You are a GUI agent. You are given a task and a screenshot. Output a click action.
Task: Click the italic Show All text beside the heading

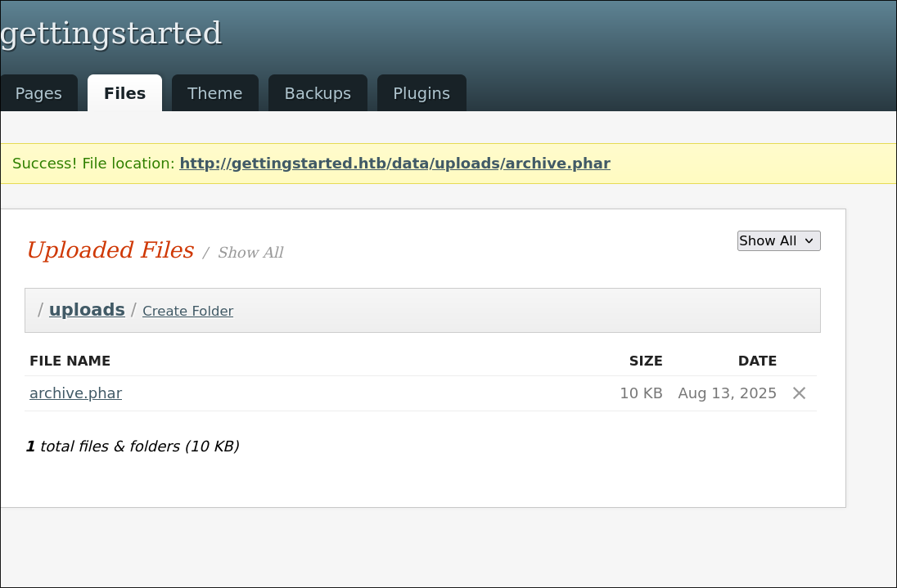pyautogui.click(x=250, y=253)
